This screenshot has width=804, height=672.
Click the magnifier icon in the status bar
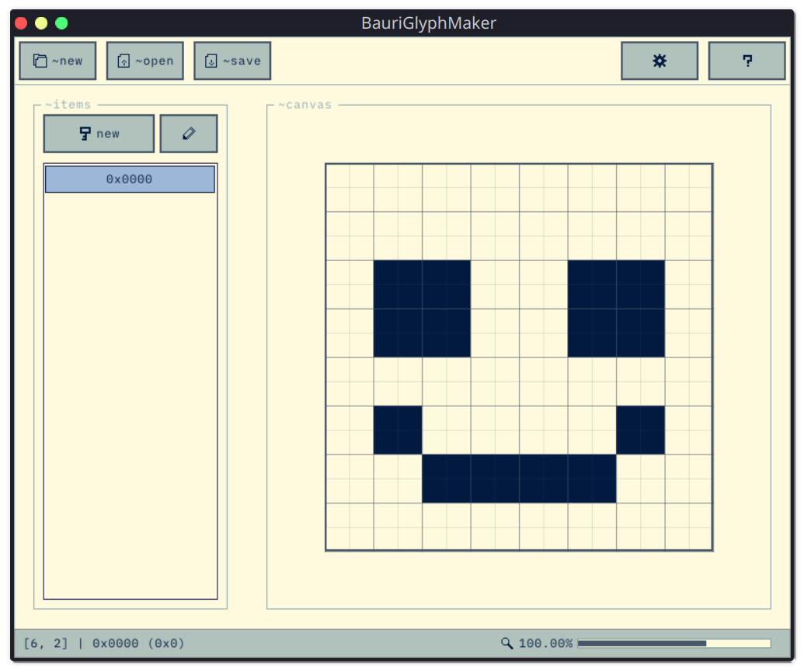pos(507,643)
